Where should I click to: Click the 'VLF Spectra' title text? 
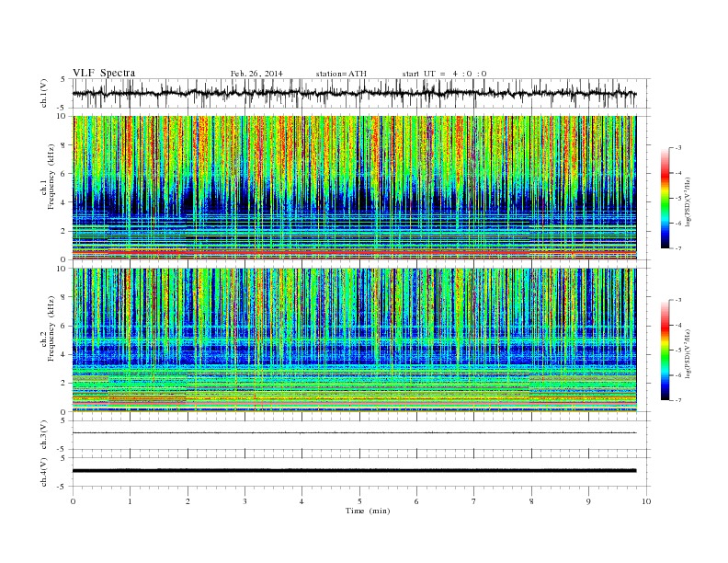104,73
